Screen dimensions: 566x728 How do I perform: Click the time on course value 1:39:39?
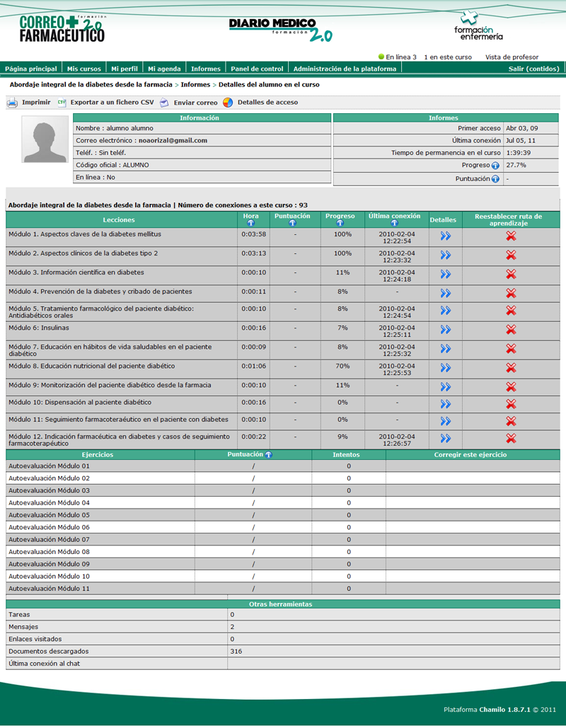click(x=519, y=153)
